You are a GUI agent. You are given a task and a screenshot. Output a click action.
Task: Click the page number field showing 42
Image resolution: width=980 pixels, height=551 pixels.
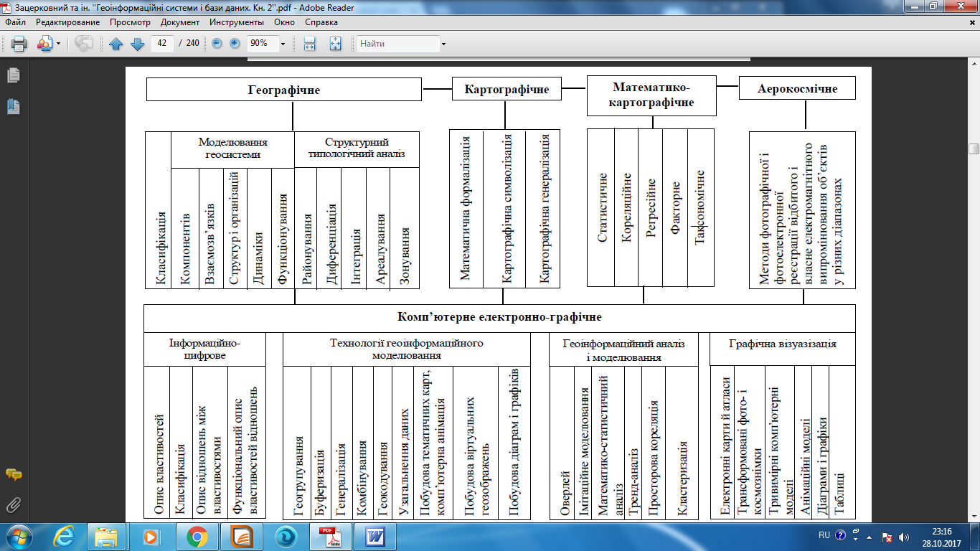(162, 43)
